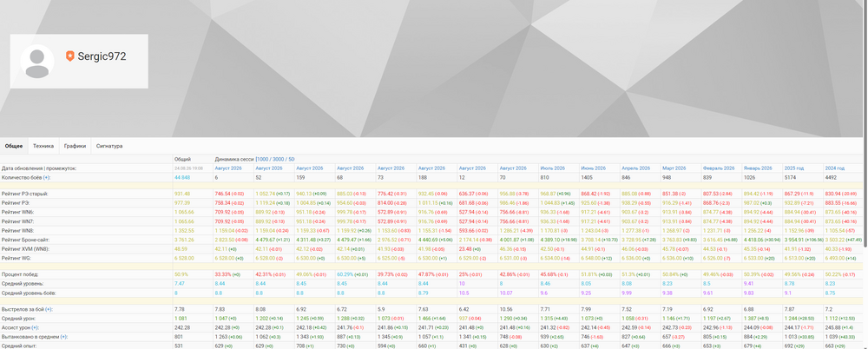Switch to the Техника tab
Screen dimensions: 868x349
(43, 146)
